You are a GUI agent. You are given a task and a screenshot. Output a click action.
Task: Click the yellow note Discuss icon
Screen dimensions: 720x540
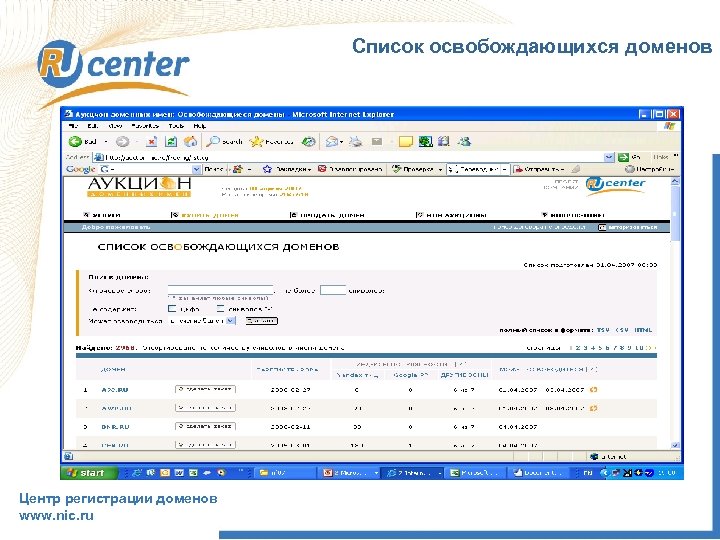click(405, 141)
